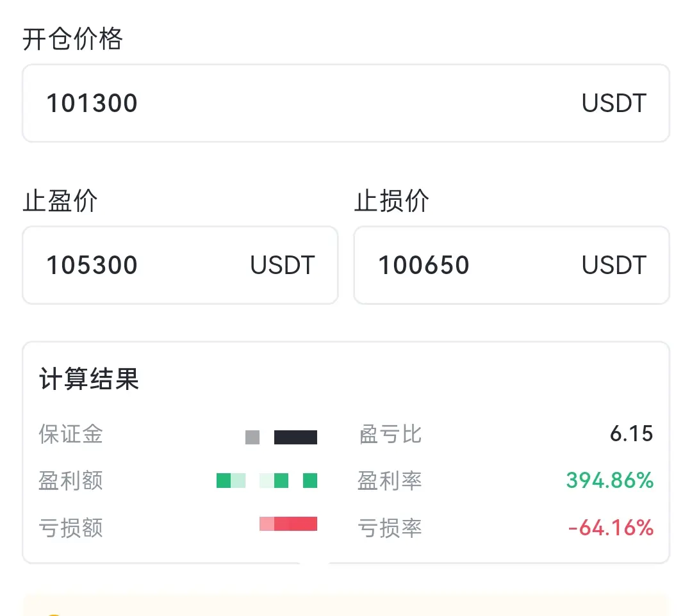692x616 pixels.
Task: Click the 止盈价 label
Action: 60,201
